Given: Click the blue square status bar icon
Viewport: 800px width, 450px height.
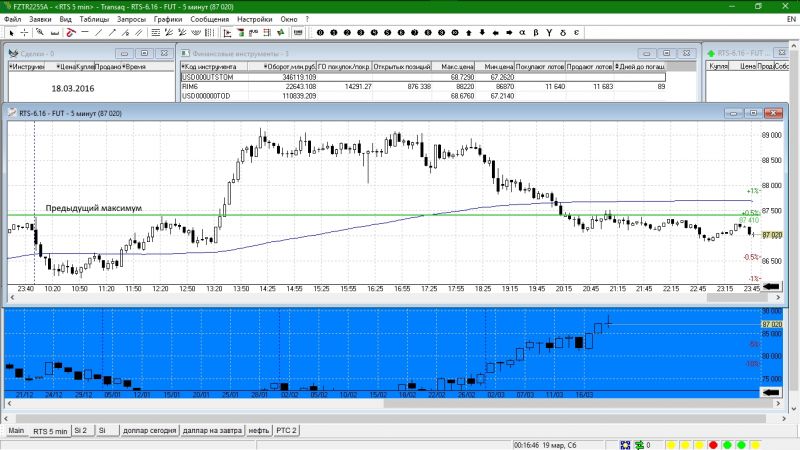Looking at the screenshot, I should [x=625, y=445].
